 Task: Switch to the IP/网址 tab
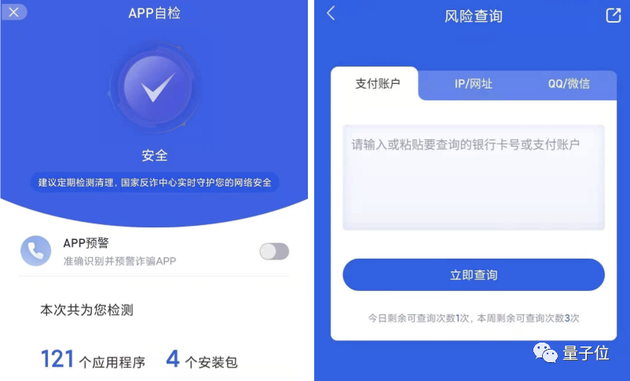coord(473,84)
